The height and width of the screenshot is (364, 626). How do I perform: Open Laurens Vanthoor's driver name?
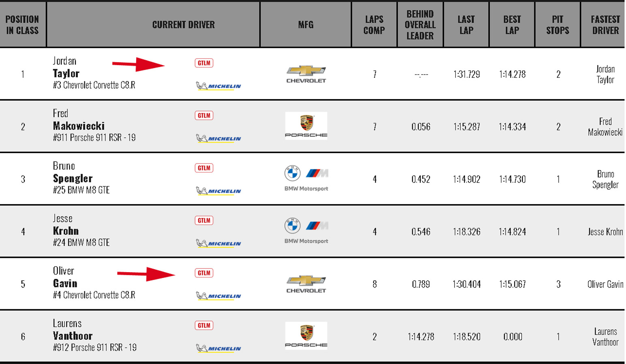(73, 330)
